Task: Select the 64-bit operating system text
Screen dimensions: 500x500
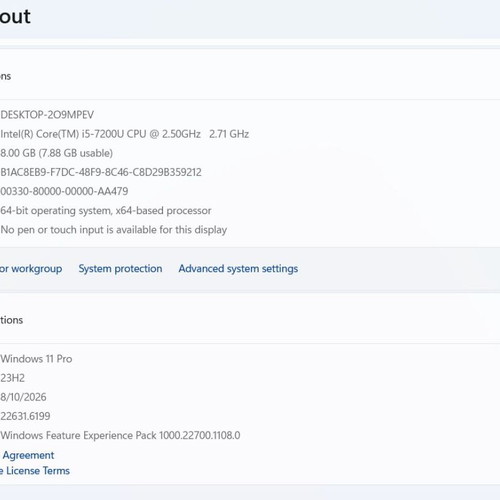Action: click(106, 211)
